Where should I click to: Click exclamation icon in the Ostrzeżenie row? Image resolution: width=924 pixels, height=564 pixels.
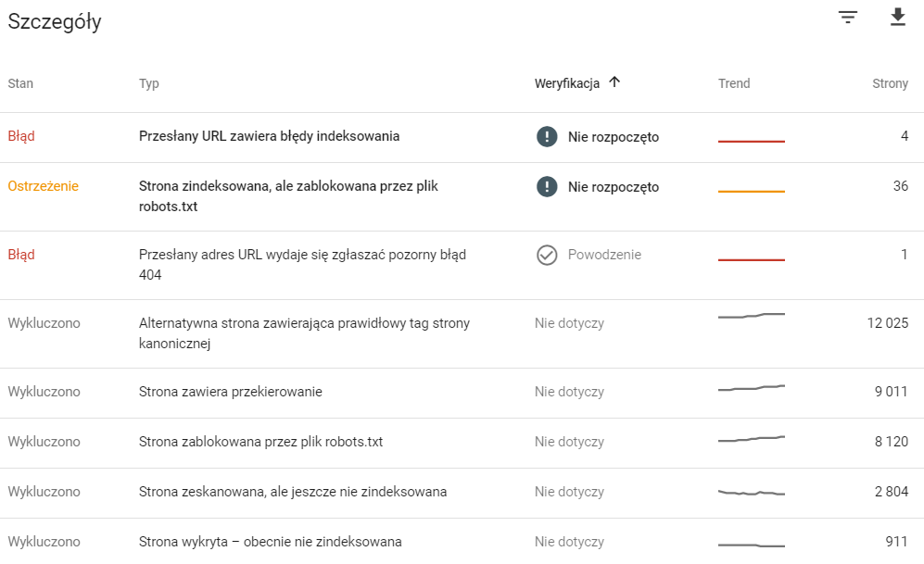[x=547, y=187]
